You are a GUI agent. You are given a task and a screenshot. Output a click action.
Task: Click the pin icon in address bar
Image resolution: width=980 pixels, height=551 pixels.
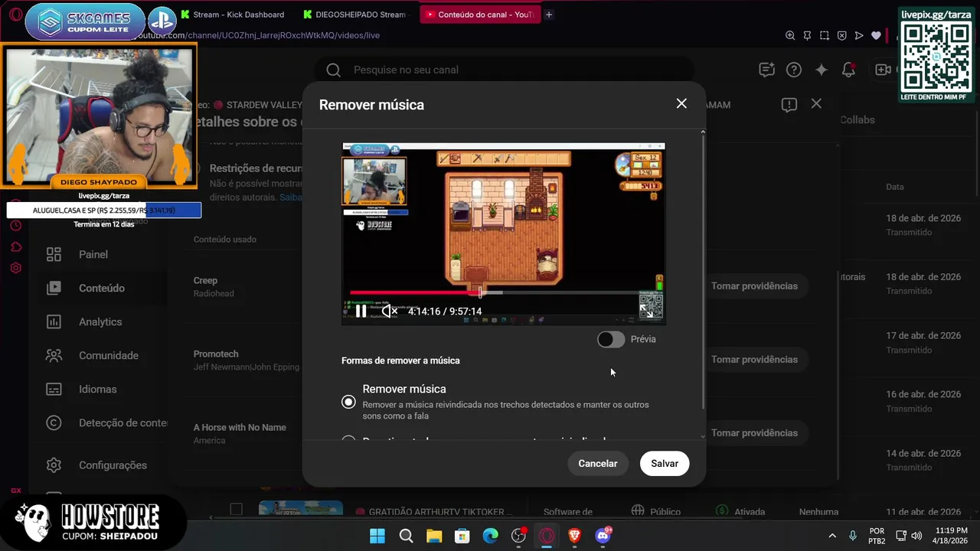(x=807, y=35)
